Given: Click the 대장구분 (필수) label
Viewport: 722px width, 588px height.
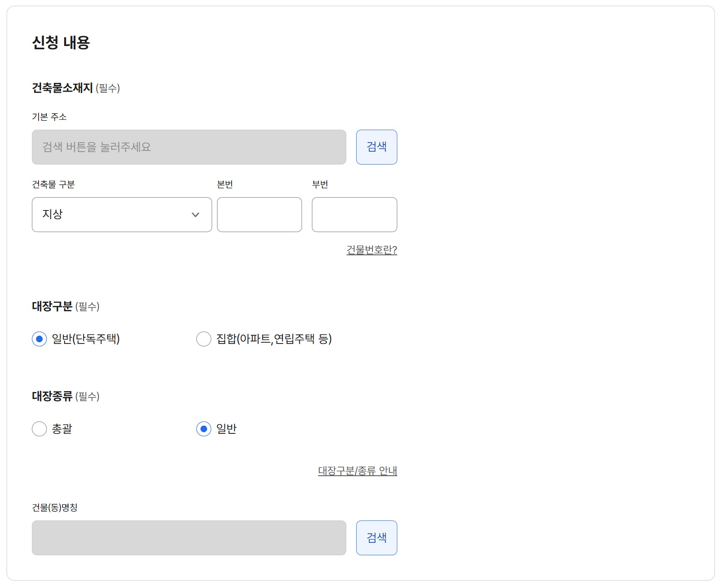Looking at the screenshot, I should click(66, 306).
